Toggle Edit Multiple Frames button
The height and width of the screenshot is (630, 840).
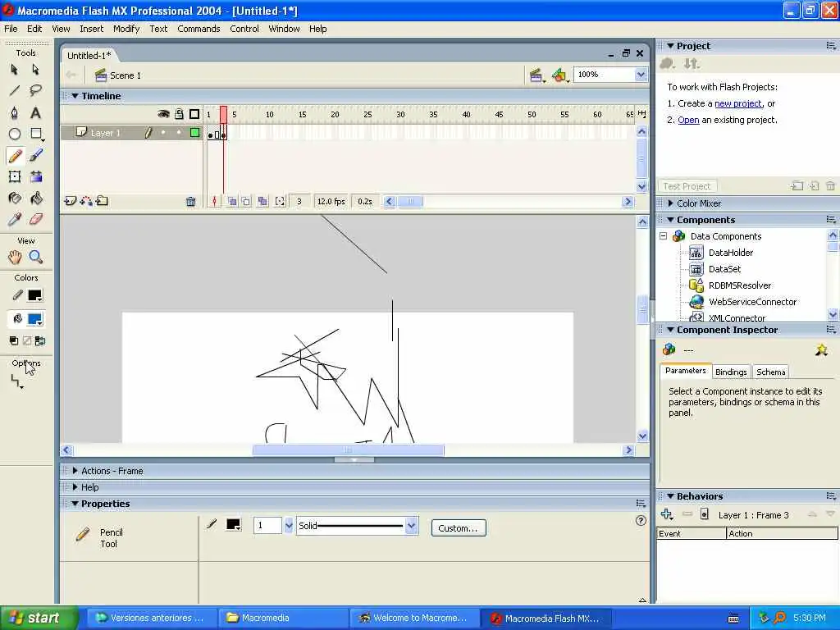click(262, 202)
